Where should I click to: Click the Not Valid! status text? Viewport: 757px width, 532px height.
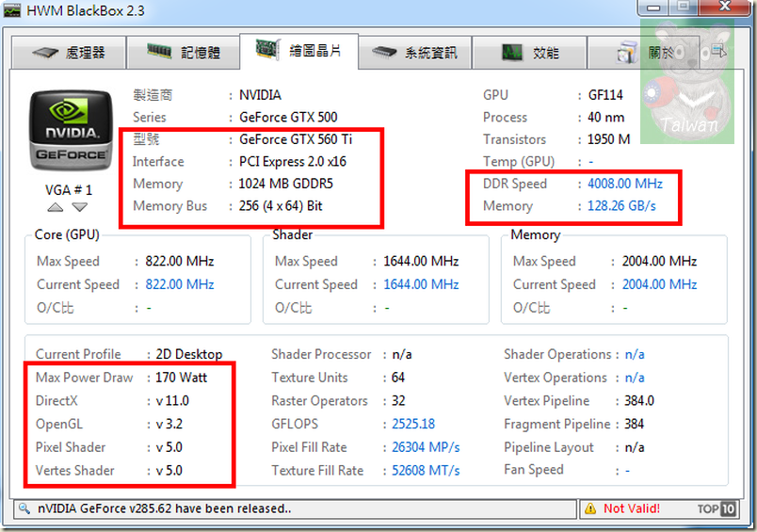632,508
